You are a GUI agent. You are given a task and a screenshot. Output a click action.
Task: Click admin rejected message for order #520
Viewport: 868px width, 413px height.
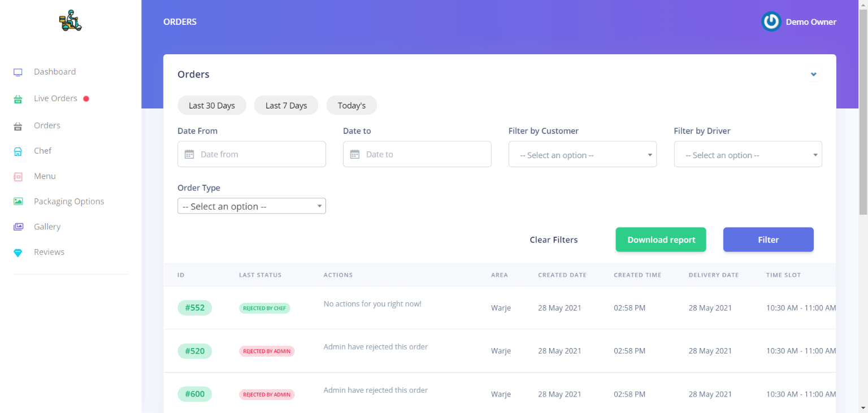pyautogui.click(x=376, y=347)
